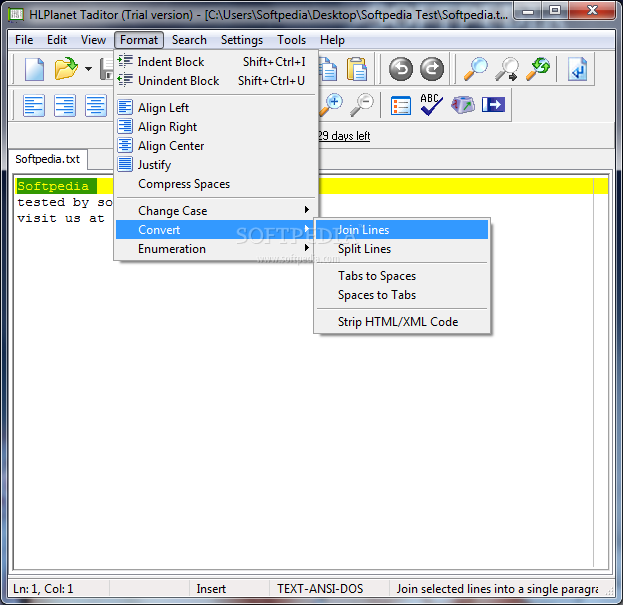Select Align Left menu entry

(x=216, y=108)
